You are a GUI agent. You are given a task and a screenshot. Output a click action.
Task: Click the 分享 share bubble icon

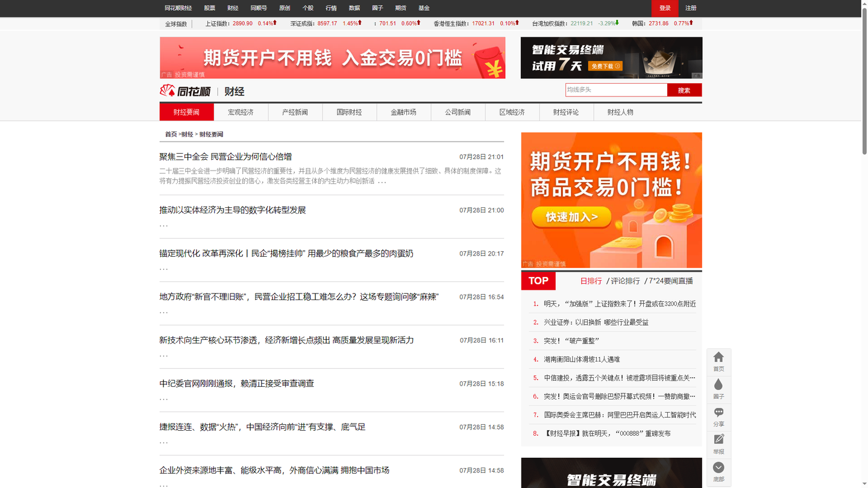(719, 417)
